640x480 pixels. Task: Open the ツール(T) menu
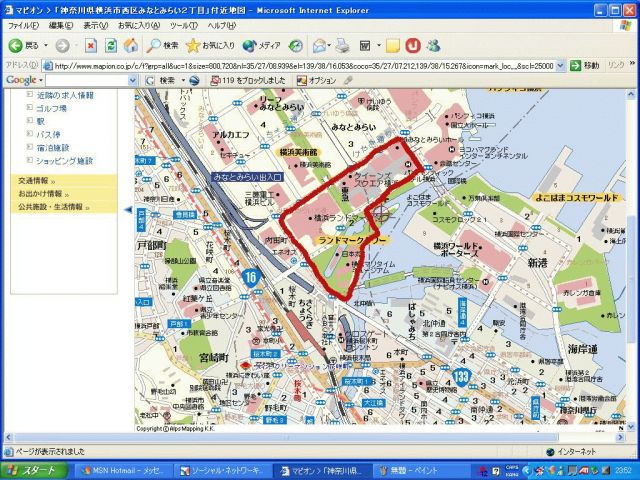pyautogui.click(x=184, y=26)
